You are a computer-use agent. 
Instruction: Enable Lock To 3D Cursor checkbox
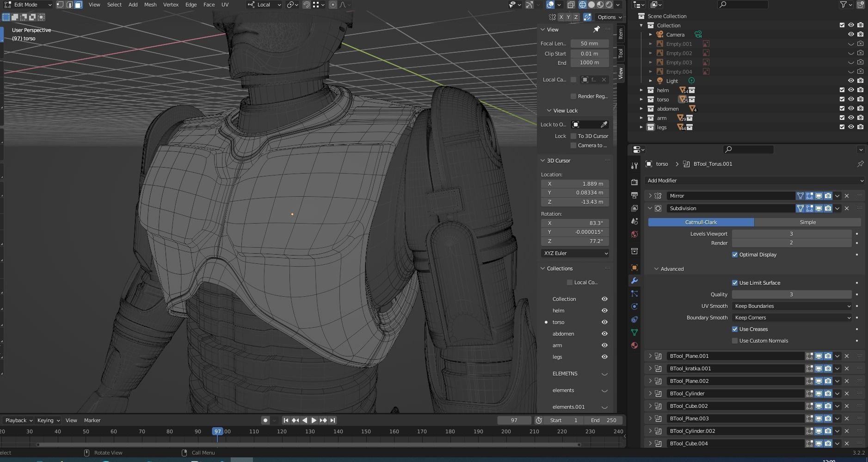(573, 136)
